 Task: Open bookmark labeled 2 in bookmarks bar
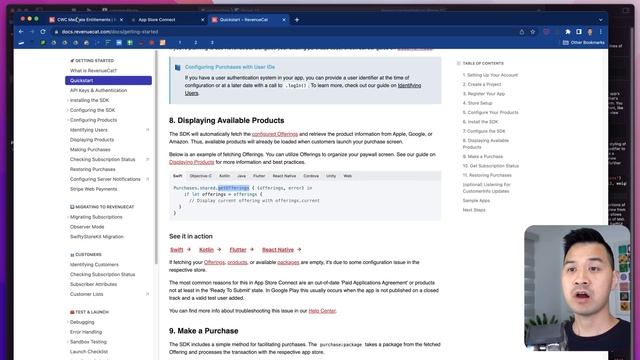196,42
